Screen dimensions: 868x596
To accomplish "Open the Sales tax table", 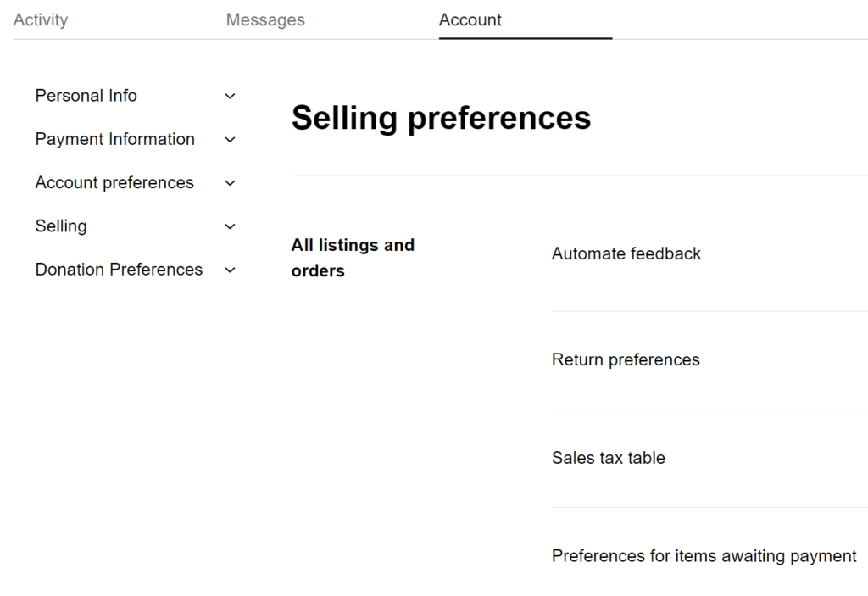I will 608,458.
